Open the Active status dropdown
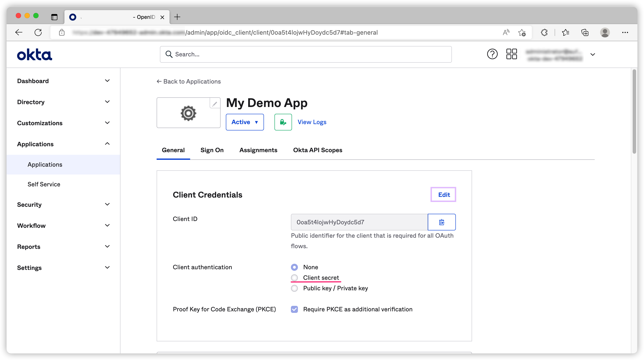Image resolution: width=644 pixels, height=360 pixels. [244, 122]
